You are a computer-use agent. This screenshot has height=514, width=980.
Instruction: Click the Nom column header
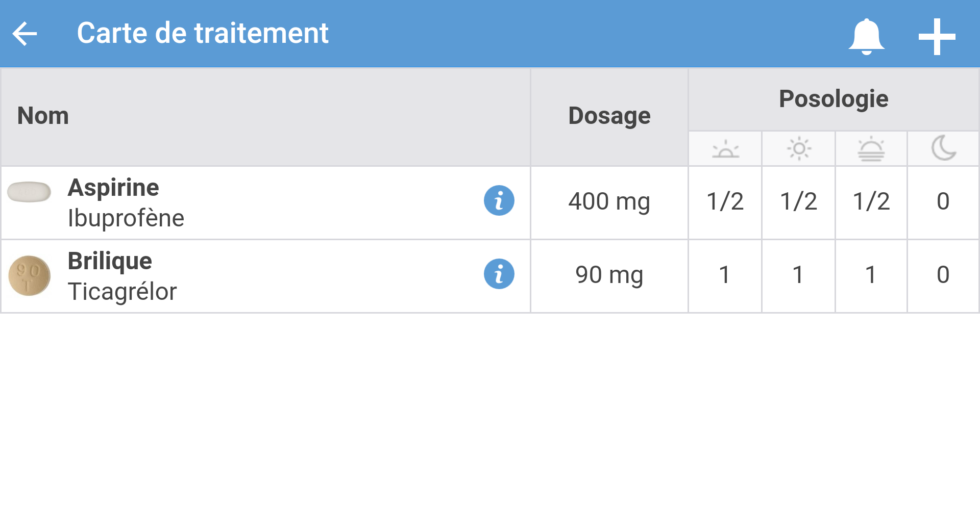pyautogui.click(x=43, y=116)
